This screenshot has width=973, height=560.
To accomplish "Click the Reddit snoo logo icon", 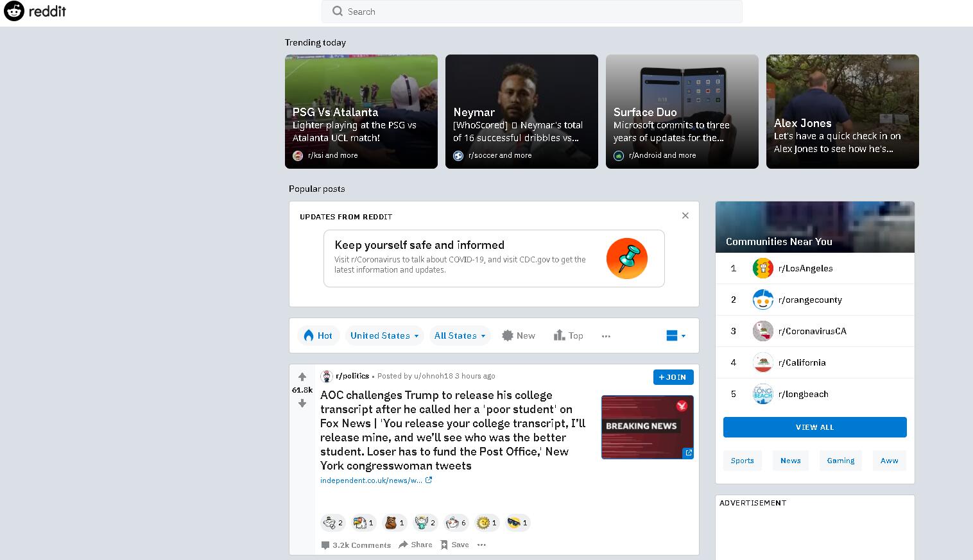I will pyautogui.click(x=14, y=11).
